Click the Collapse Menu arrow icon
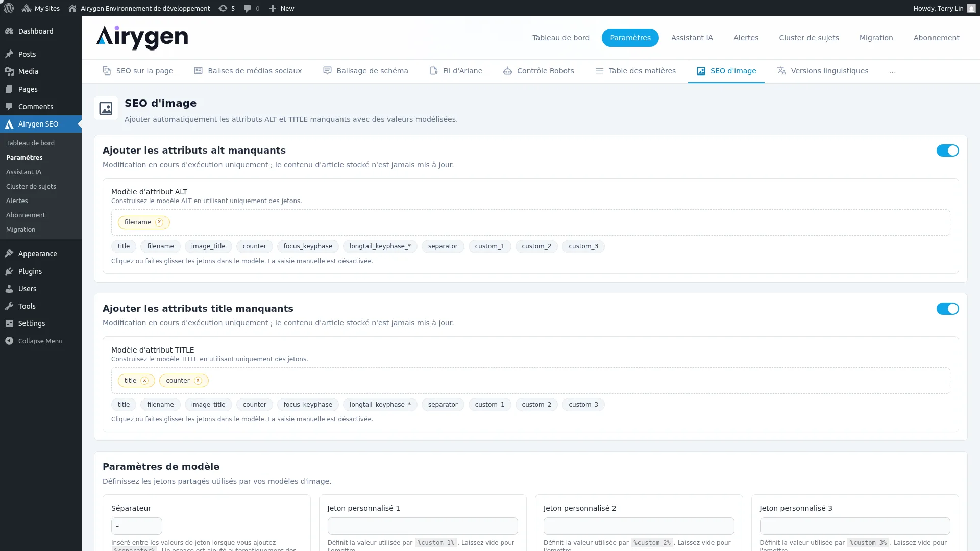Image resolution: width=980 pixels, height=551 pixels. tap(9, 341)
